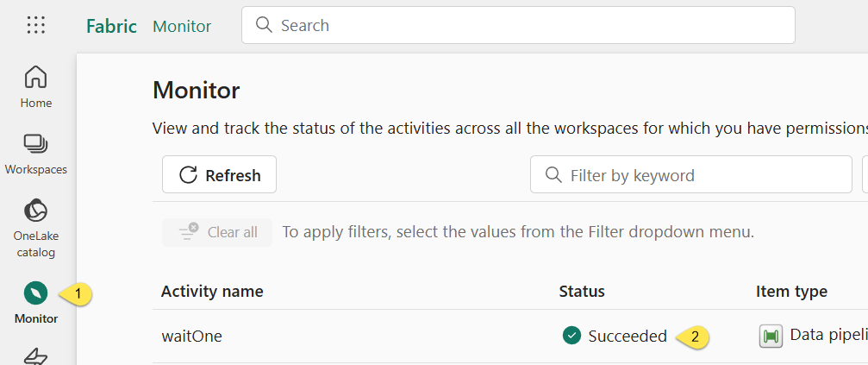This screenshot has height=365, width=868.
Task: Click the Clear all filter icon
Action: [x=189, y=232]
